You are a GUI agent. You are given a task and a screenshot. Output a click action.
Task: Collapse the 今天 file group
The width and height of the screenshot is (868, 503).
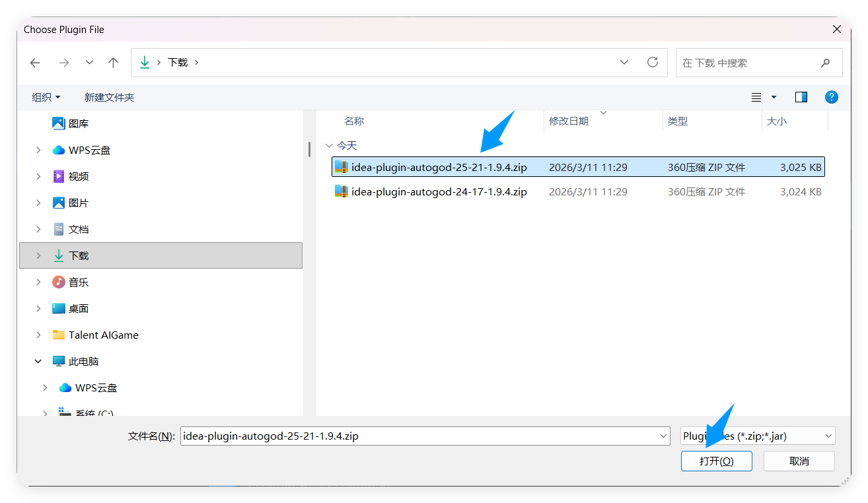(x=329, y=145)
